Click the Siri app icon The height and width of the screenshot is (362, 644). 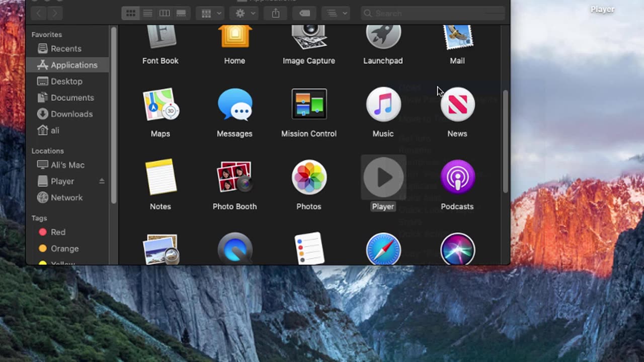pyautogui.click(x=457, y=249)
